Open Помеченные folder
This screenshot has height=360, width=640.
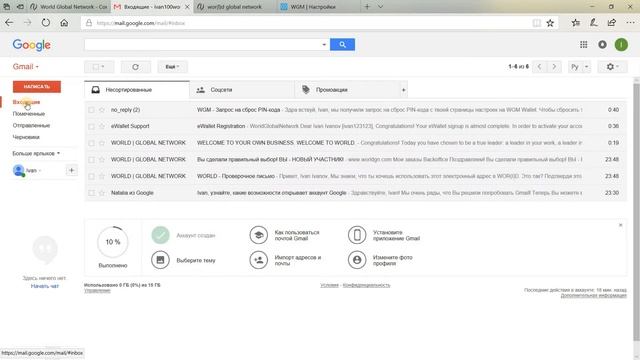(x=29, y=114)
